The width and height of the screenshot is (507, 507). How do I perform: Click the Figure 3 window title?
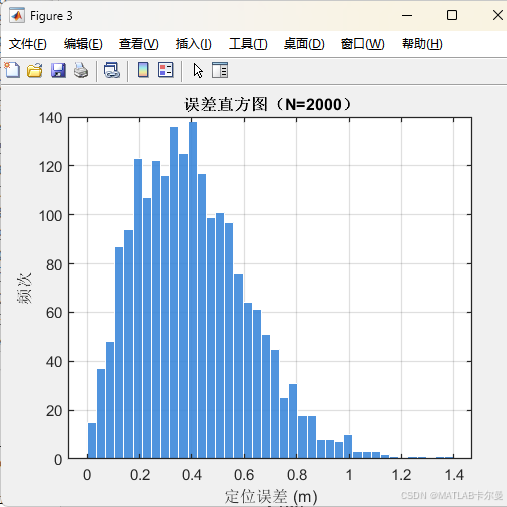[51, 16]
